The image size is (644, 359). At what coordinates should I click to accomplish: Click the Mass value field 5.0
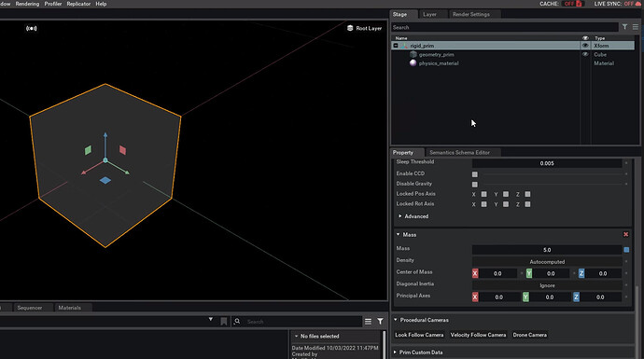[x=547, y=250]
